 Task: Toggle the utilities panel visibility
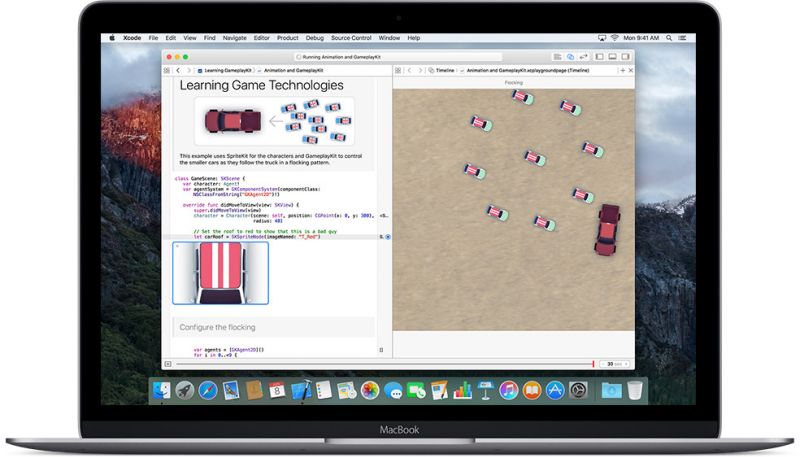click(x=626, y=57)
